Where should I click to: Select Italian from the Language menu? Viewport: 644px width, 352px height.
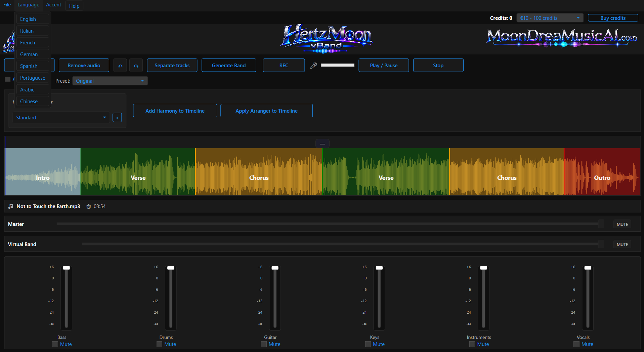(33, 31)
